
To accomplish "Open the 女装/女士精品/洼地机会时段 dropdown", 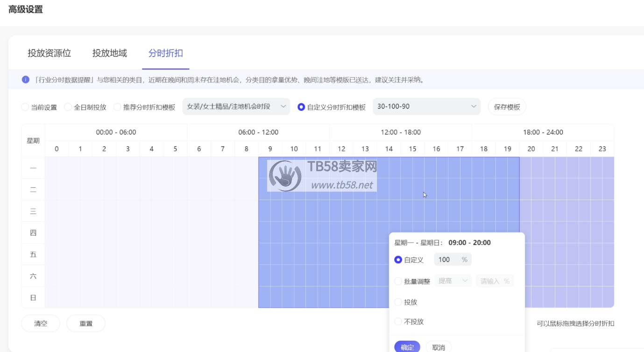I will pyautogui.click(x=236, y=107).
